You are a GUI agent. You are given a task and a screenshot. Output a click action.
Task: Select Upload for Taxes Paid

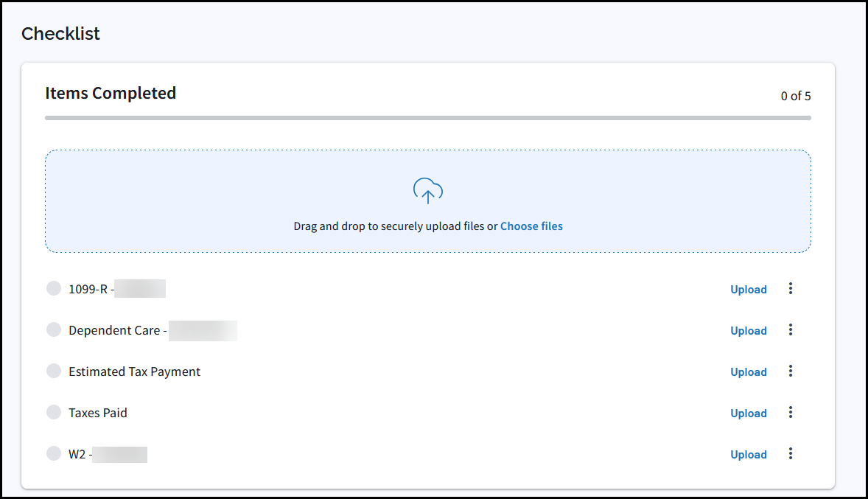click(748, 413)
